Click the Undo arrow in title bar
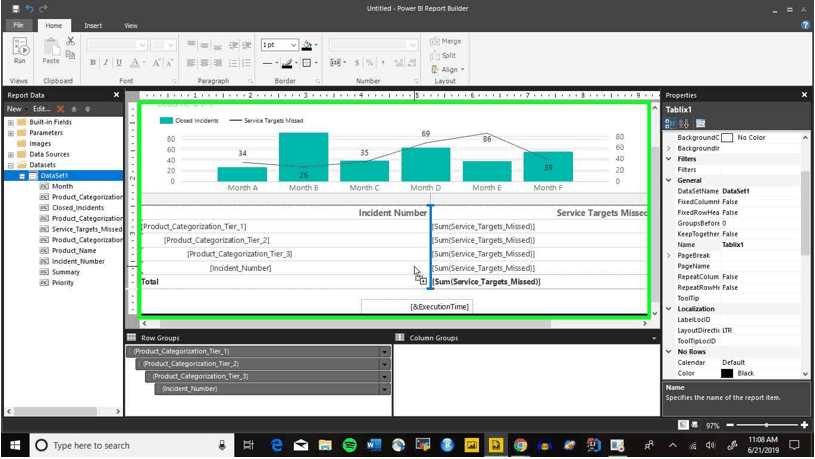Viewport: 815px width, 459px height. click(x=30, y=8)
